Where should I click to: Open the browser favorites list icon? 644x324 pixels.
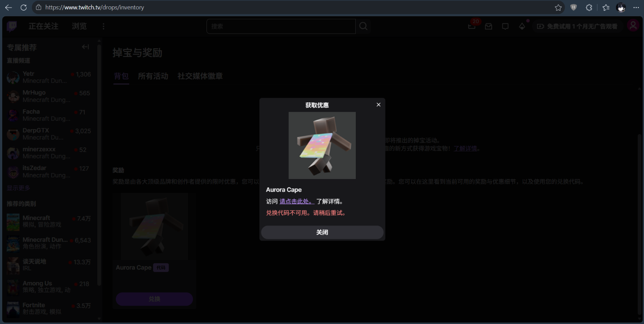click(x=606, y=8)
